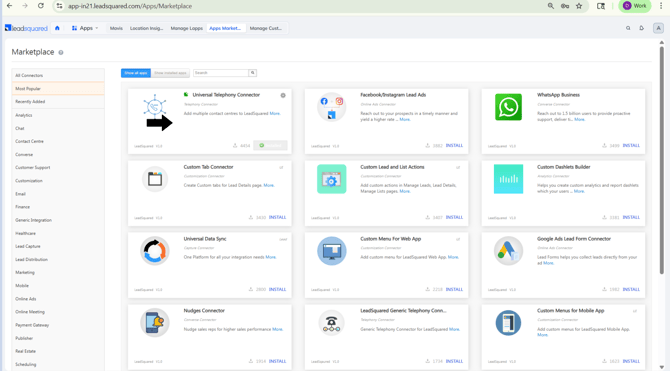Screen dimensions: 670x371
Task: Install the Nudges Connector
Action: point(277,361)
